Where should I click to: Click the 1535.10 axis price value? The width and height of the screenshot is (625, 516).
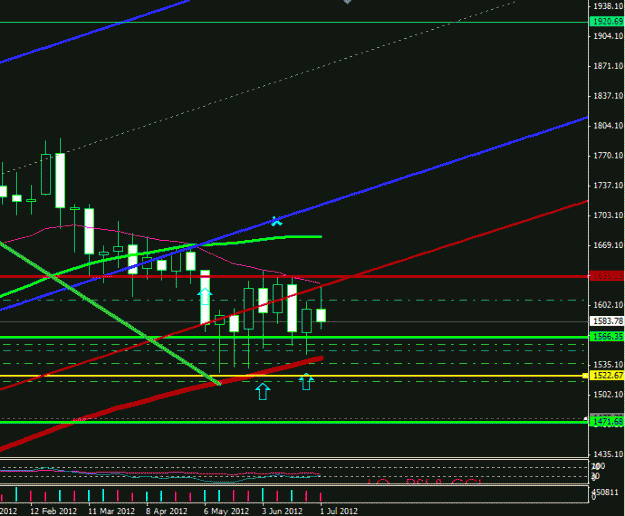tap(608, 365)
